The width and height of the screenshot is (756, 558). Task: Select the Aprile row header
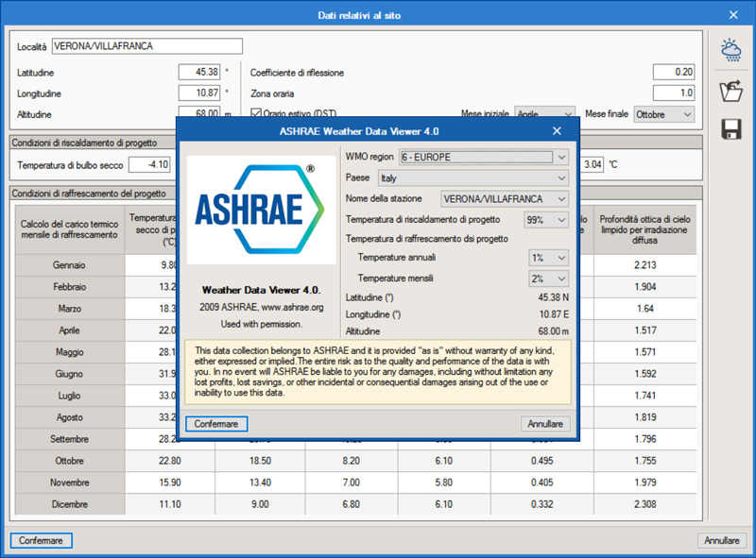(x=70, y=330)
